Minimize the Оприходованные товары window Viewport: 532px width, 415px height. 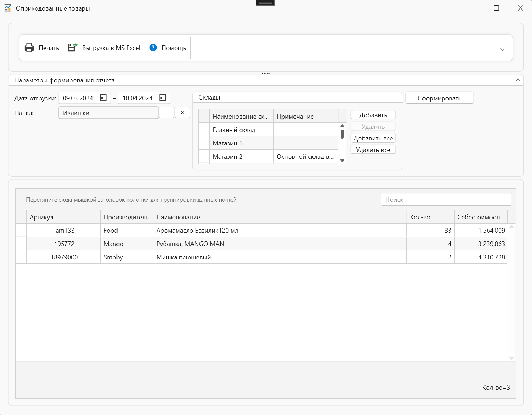point(472,8)
